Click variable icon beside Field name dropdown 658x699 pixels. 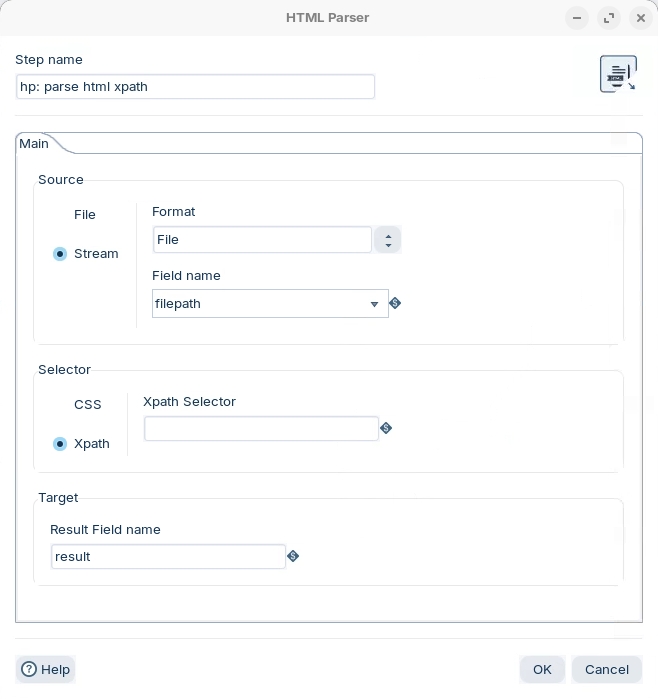[395, 303]
